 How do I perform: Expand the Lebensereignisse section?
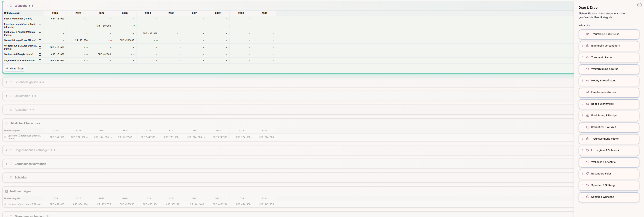pyautogui.click(x=7, y=82)
